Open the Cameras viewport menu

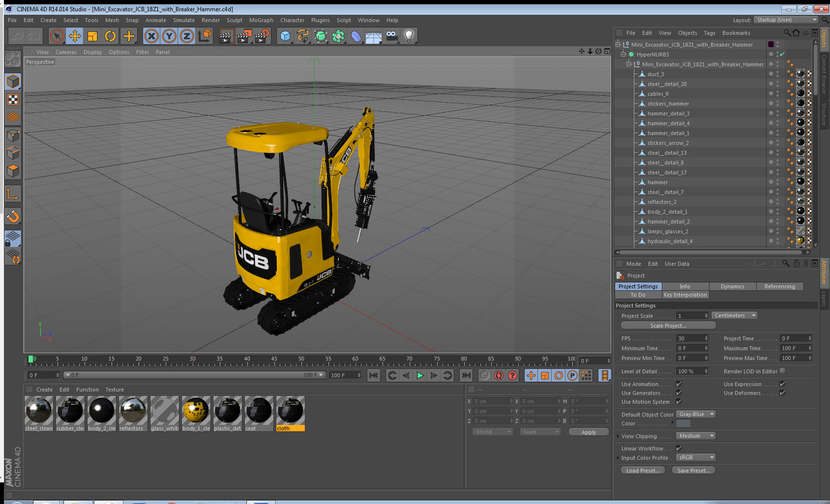pyautogui.click(x=66, y=52)
